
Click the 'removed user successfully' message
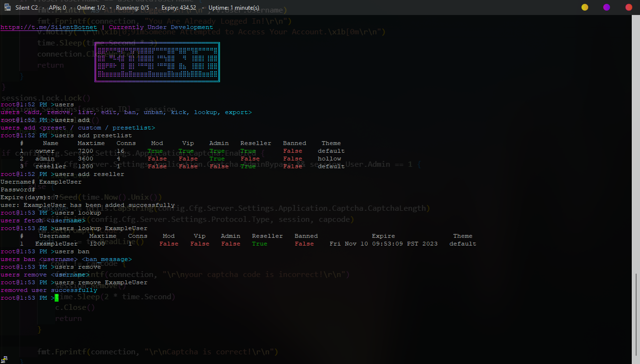[49, 290]
